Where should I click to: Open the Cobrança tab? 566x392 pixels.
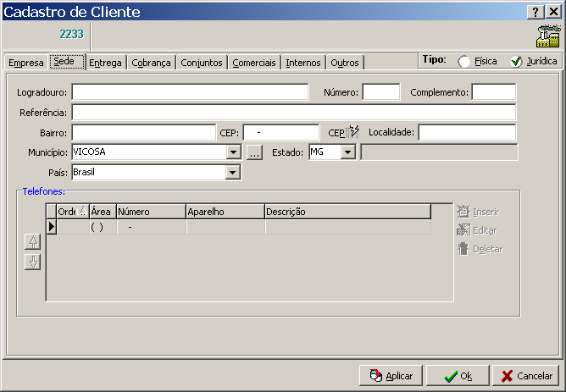[x=152, y=63]
